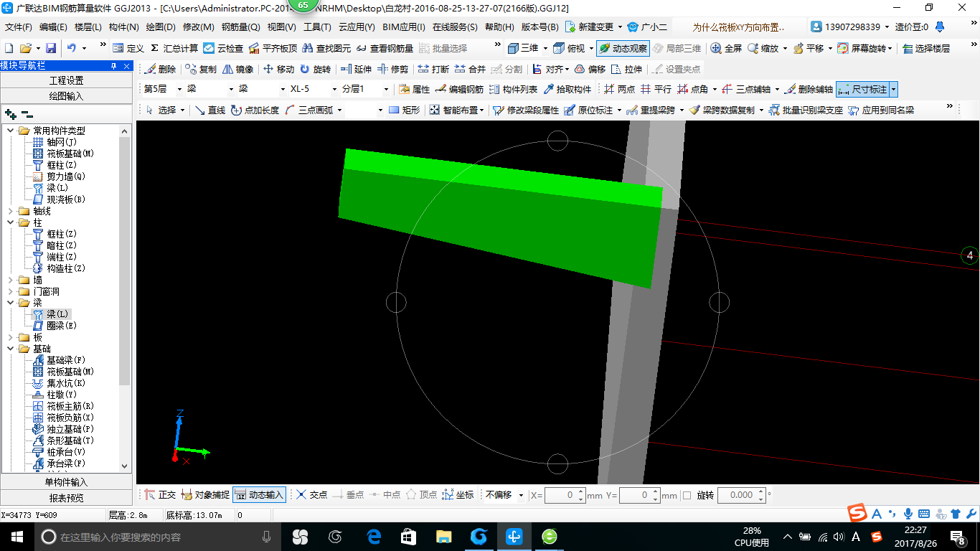The height and width of the screenshot is (551, 980).
Task: Click the Undo arrow icon
Action: [x=72, y=48]
